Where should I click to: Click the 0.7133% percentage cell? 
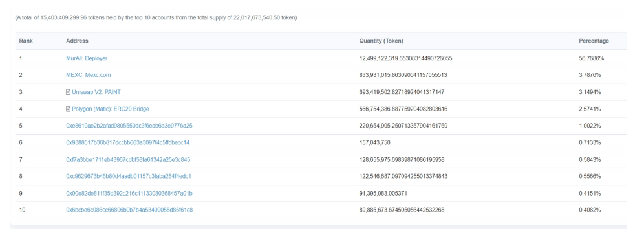[x=590, y=143]
